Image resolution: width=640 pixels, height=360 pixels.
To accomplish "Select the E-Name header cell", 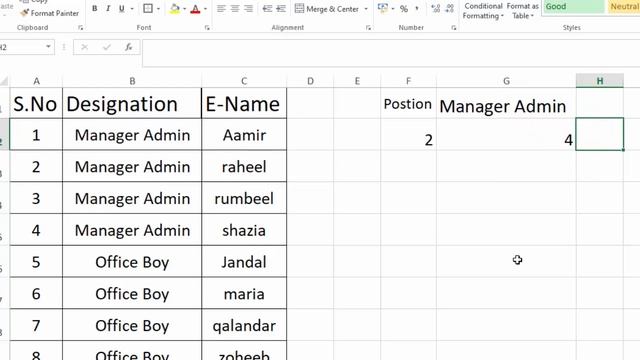I will (x=244, y=103).
